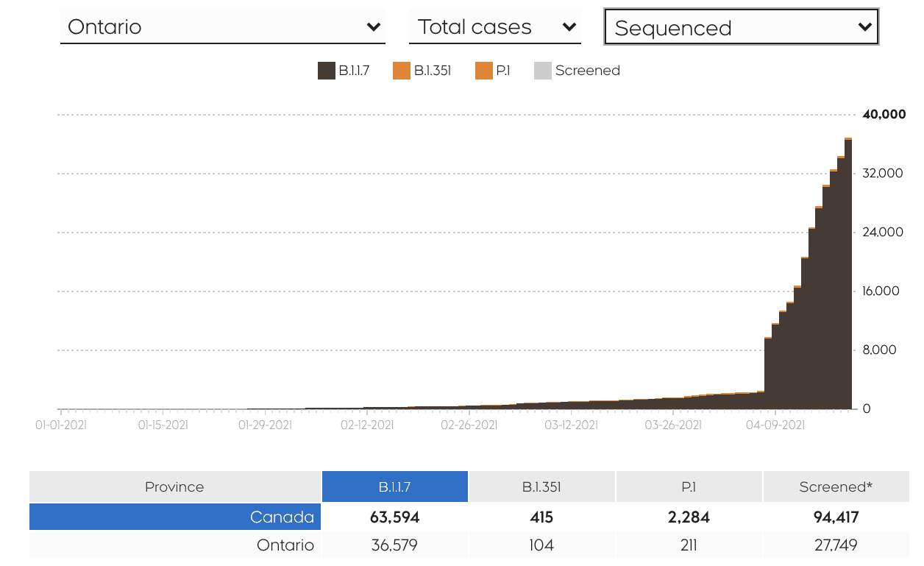The width and height of the screenshot is (924, 566).
Task: Click the 04-09-2021 date axis label
Action: [774, 425]
